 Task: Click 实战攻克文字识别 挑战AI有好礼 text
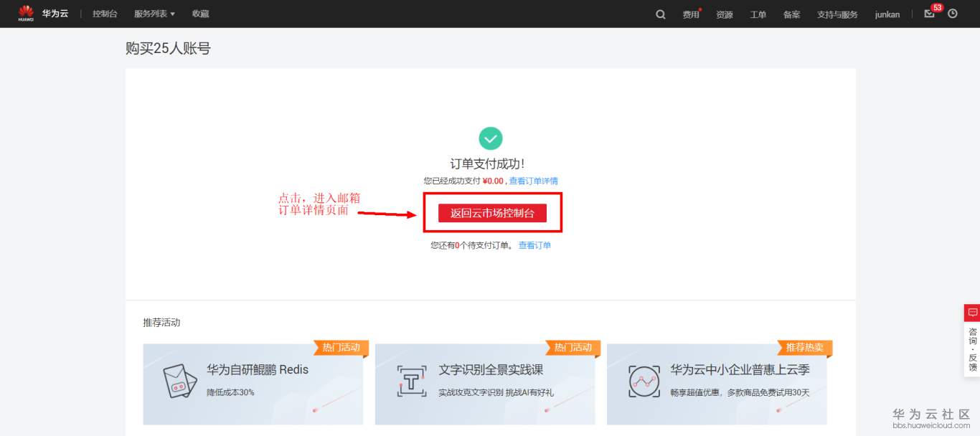496,392
